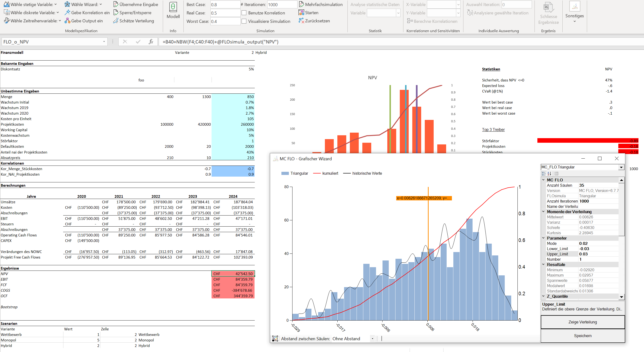Reset the simulation with the Zurücksetzen icon
The height and width of the screenshot is (352, 644).
tap(315, 21)
